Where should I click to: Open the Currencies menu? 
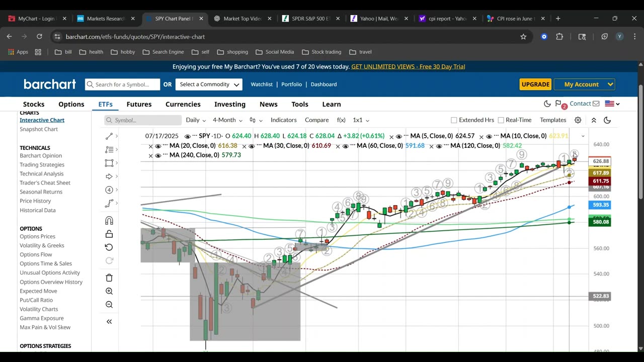point(183,104)
